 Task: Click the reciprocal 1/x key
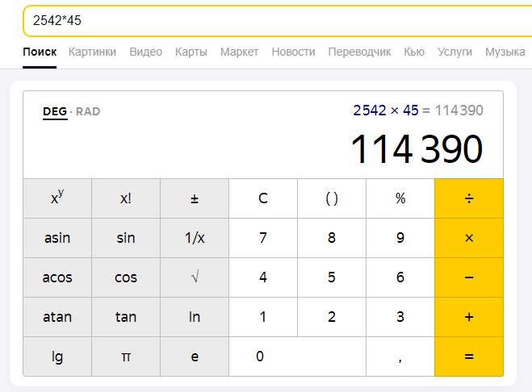[x=195, y=238]
